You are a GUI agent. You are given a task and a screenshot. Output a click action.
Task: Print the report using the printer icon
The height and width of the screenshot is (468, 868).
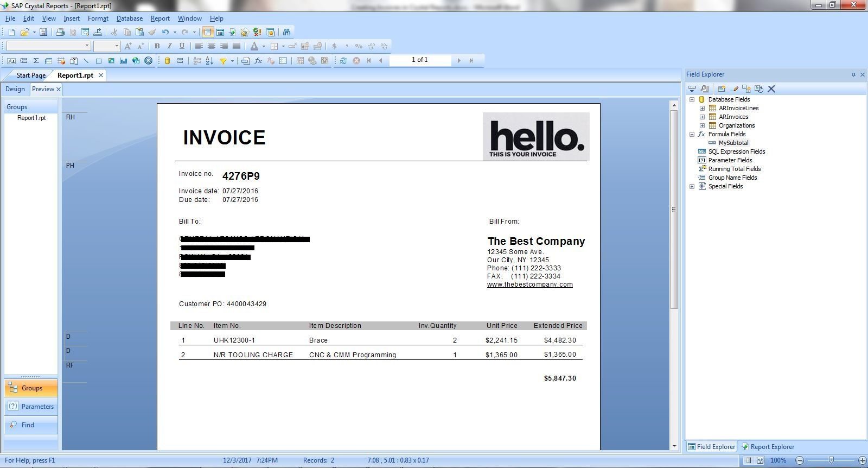(60, 32)
